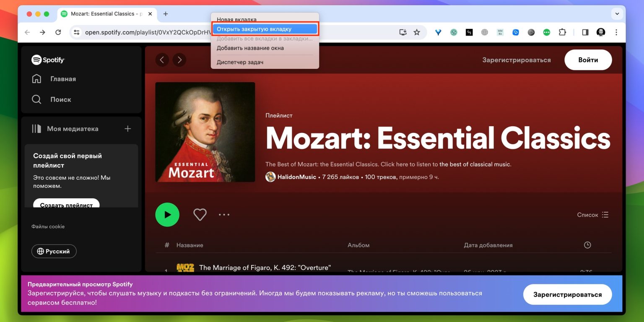Bookmark page with star icon

[x=417, y=32]
